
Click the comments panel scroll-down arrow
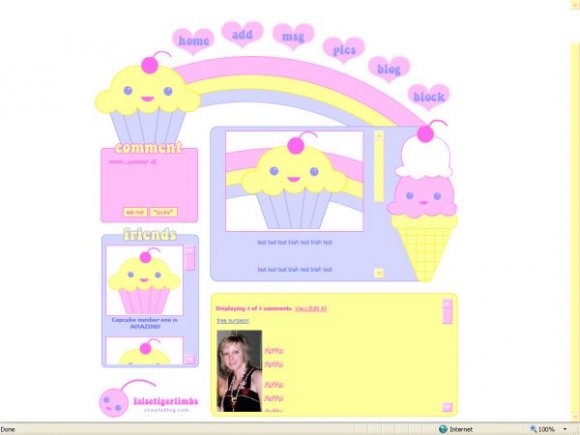[x=447, y=407]
